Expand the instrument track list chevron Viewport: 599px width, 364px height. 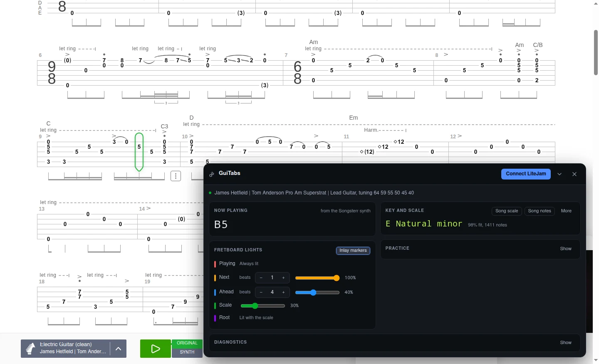(118, 349)
